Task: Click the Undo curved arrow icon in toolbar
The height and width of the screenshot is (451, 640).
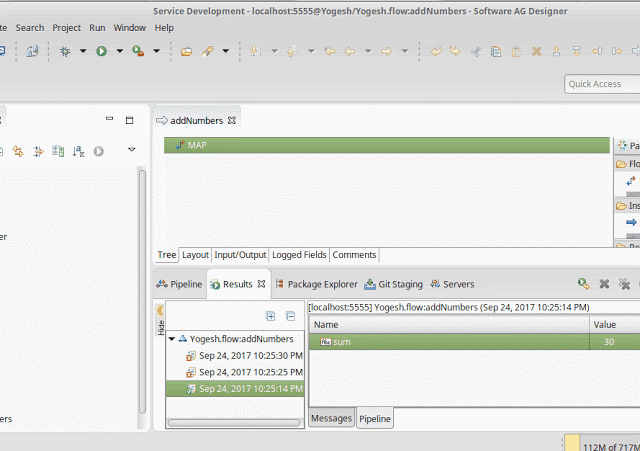Action: point(436,51)
